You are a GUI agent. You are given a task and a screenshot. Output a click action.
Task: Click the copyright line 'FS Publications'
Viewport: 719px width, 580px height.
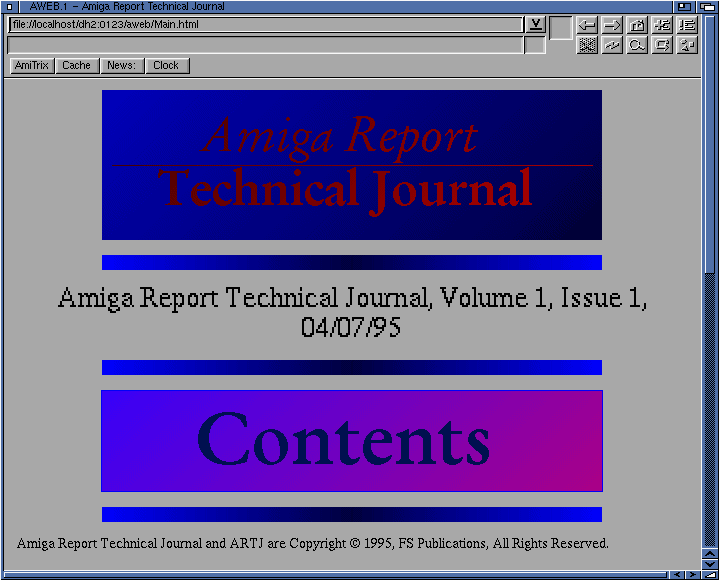[442, 543]
